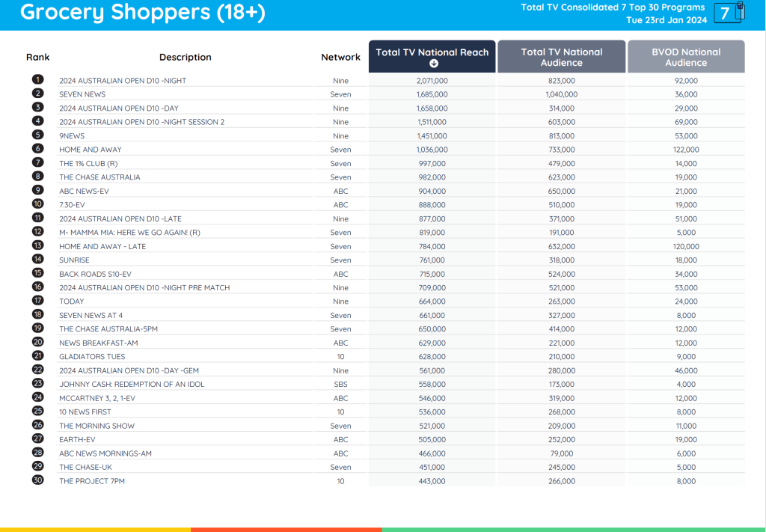
Task: Select 2024 AUSTRALIAN OPEN D10 -NIGHT SESSION 2
Action: coord(141,122)
